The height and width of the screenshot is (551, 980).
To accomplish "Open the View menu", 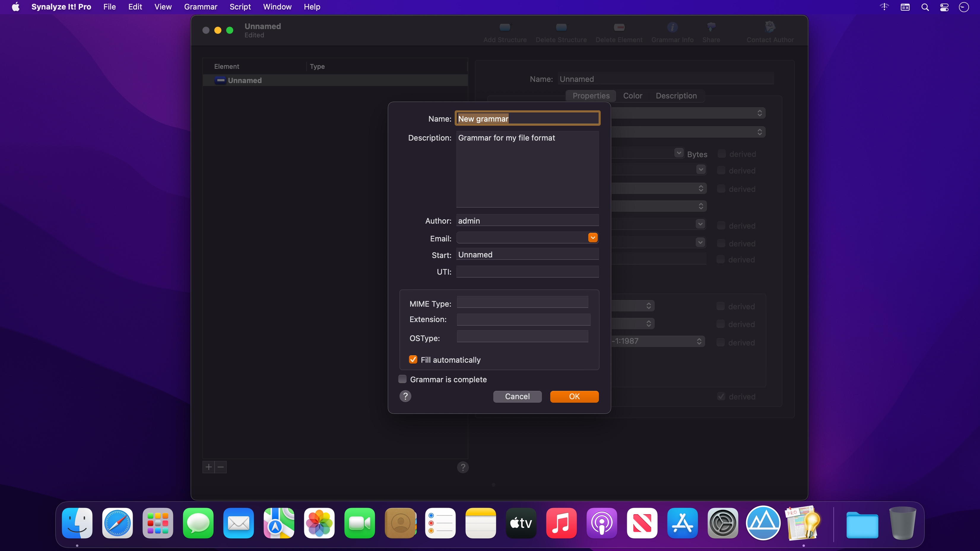I will click(x=163, y=7).
